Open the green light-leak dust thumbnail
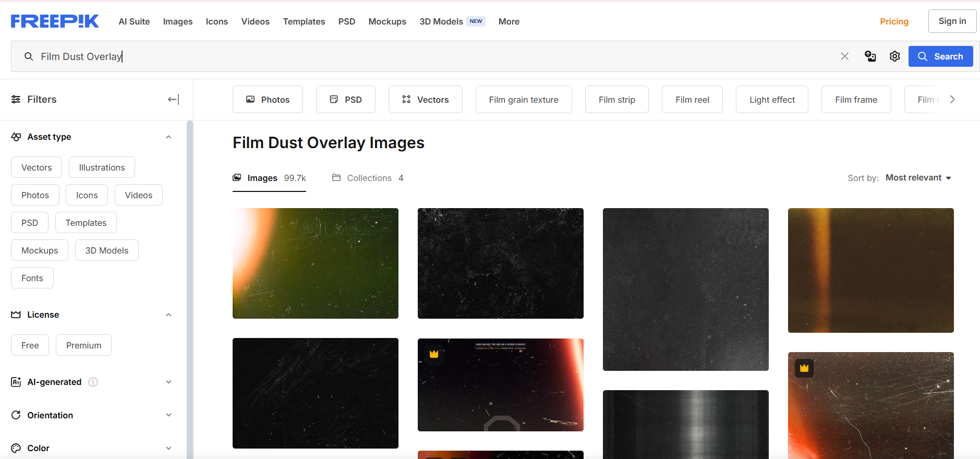The image size is (980, 459). point(316,263)
